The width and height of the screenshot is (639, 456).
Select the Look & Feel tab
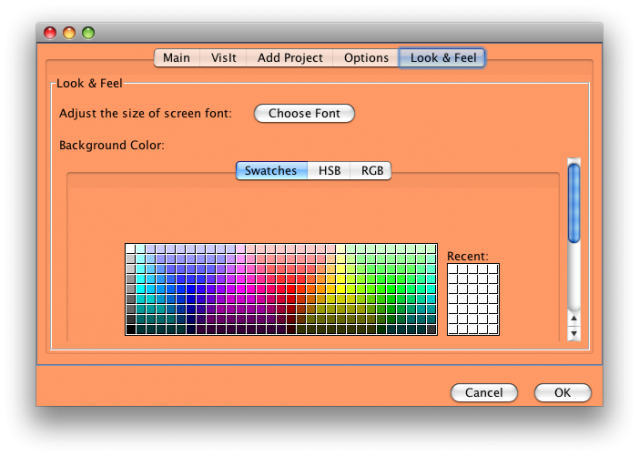[443, 58]
